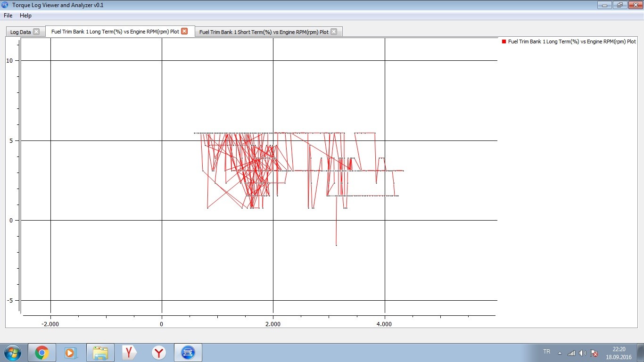This screenshot has height=362, width=644.
Task: Click the Torque app icon in title bar
Action: [x=5, y=5]
